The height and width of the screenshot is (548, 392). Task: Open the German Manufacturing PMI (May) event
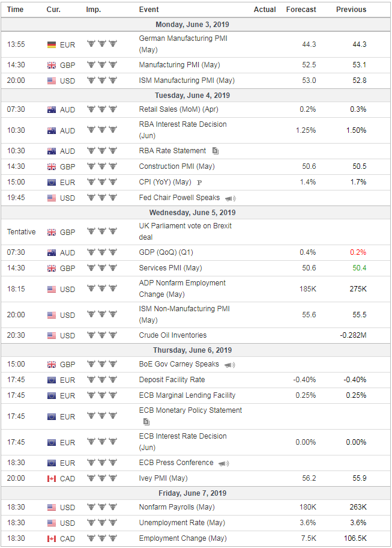[183, 44]
